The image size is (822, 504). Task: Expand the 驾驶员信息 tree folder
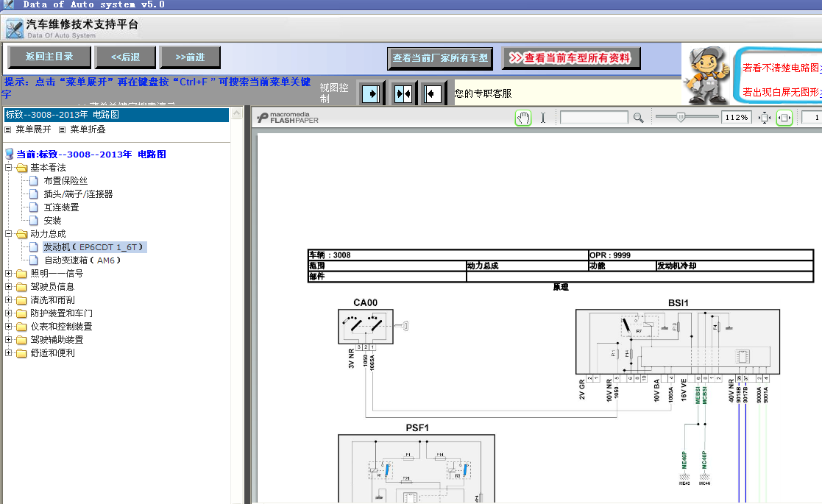[x=8, y=286]
